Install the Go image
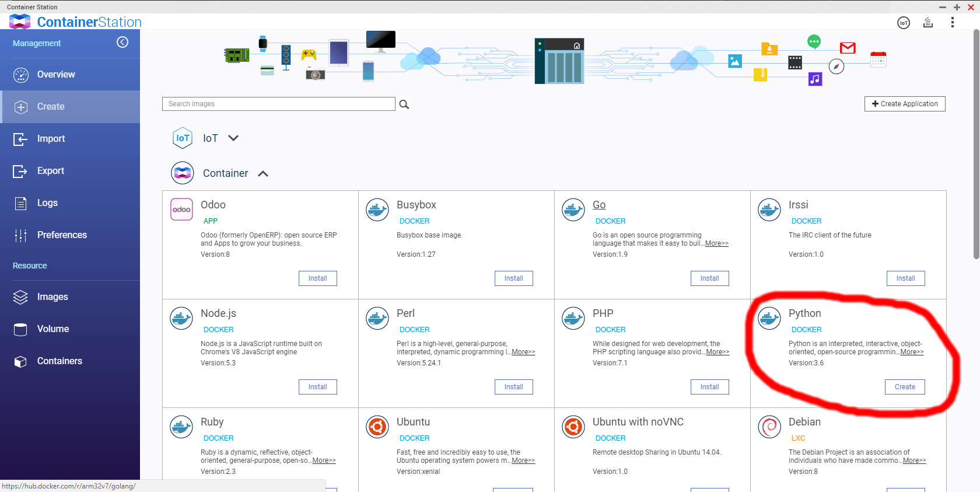 (710, 278)
